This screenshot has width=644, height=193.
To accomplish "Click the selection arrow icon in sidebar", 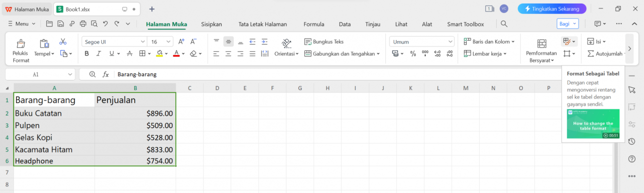I will [x=632, y=89].
